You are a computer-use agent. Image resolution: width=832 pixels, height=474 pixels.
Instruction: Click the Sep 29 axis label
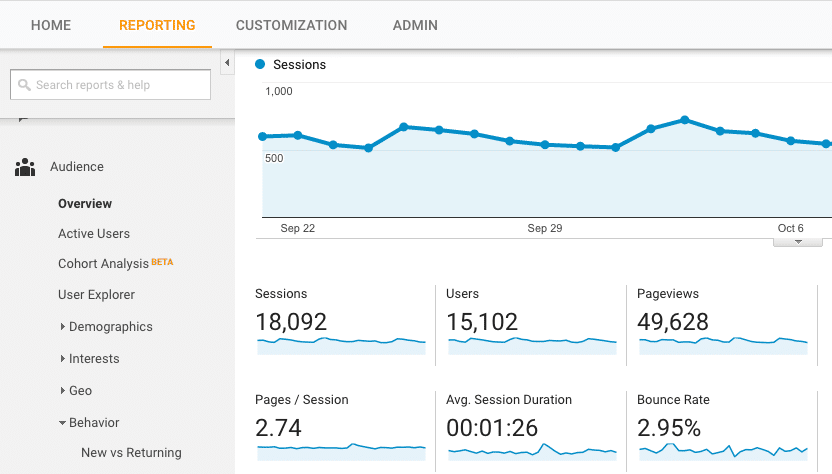pos(545,228)
